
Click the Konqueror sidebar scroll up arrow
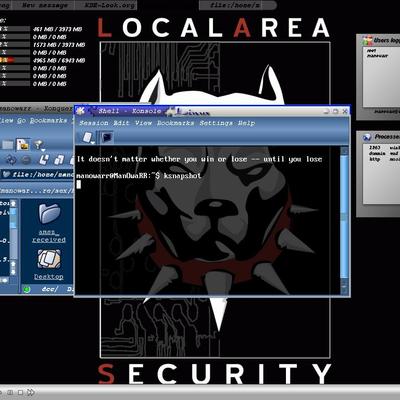[x=13, y=203]
